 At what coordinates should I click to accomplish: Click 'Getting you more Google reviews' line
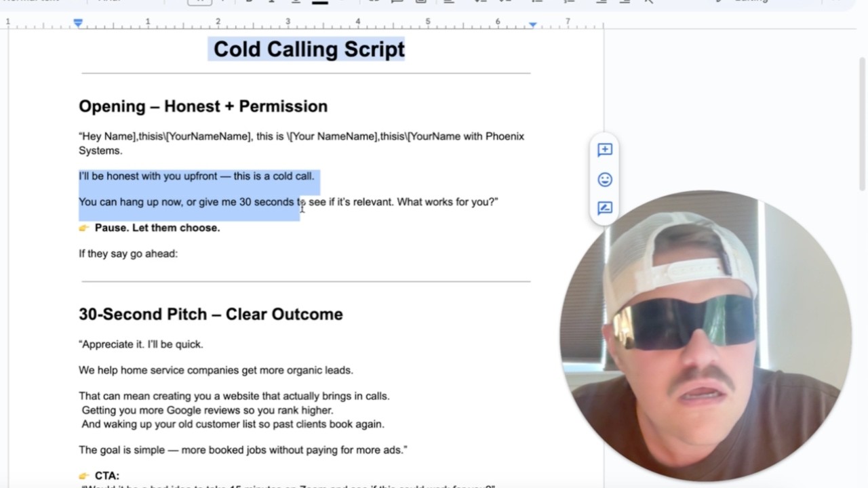click(208, 410)
